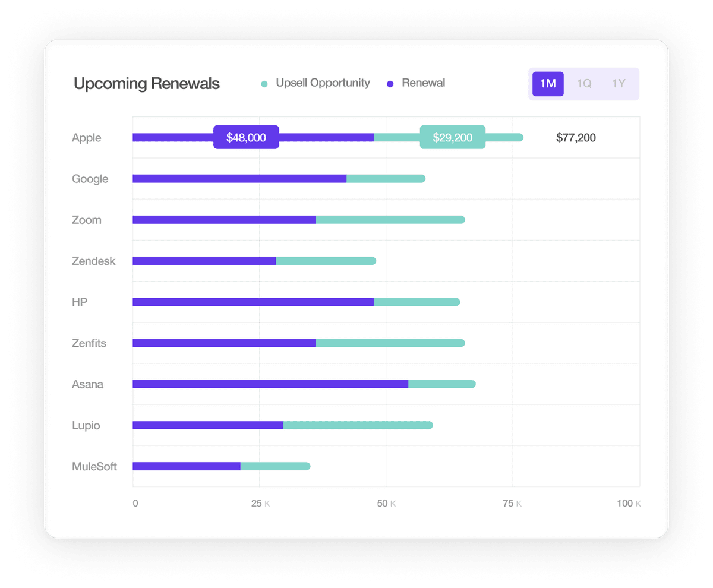The image size is (713, 588).
Task: Switch to the 1Q time range
Action: coord(584,84)
